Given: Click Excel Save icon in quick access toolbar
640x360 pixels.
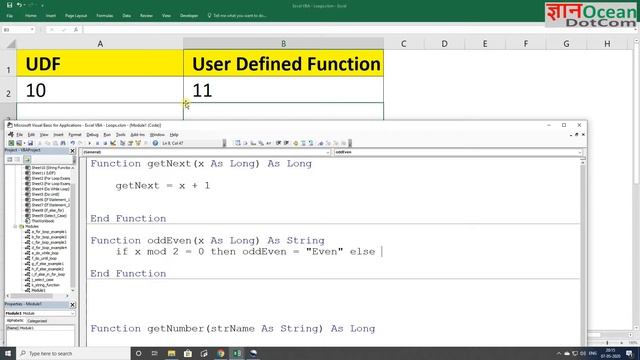Looking at the screenshot, I should [9, 5].
